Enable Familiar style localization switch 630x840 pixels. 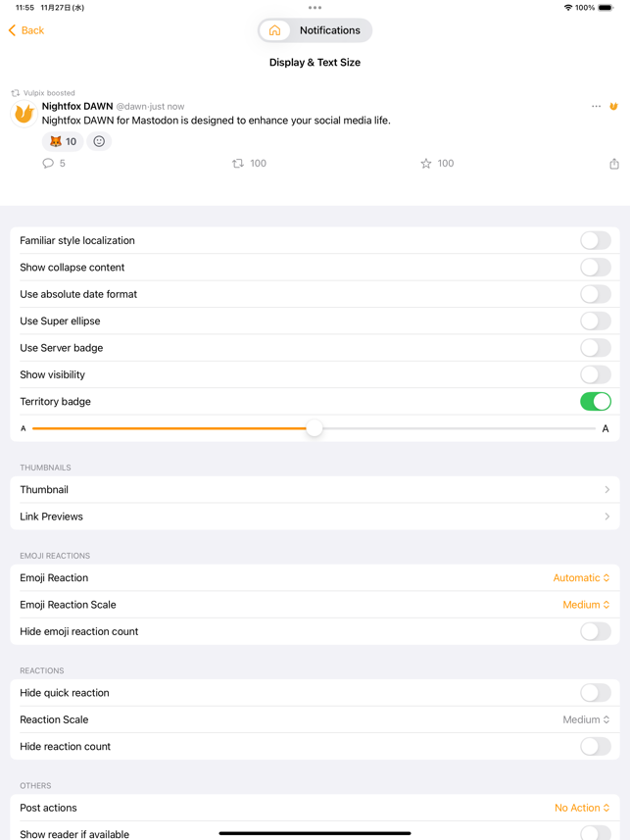(x=595, y=240)
